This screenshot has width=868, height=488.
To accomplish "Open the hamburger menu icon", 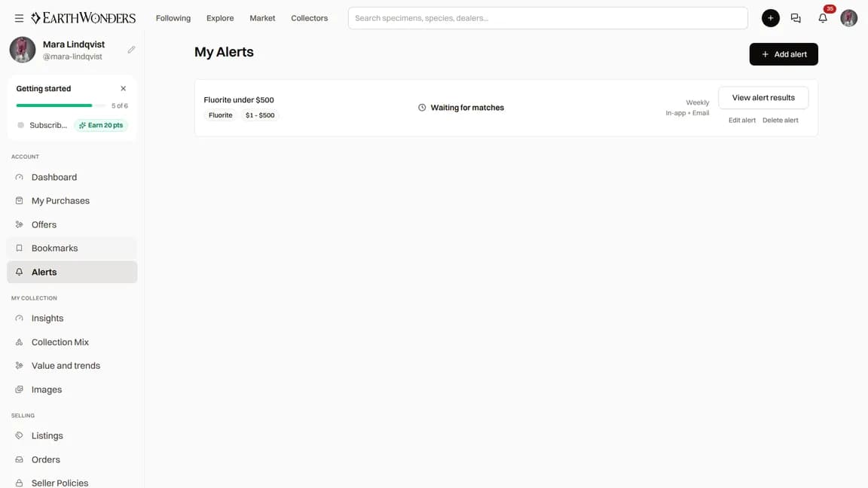I will [x=19, y=18].
